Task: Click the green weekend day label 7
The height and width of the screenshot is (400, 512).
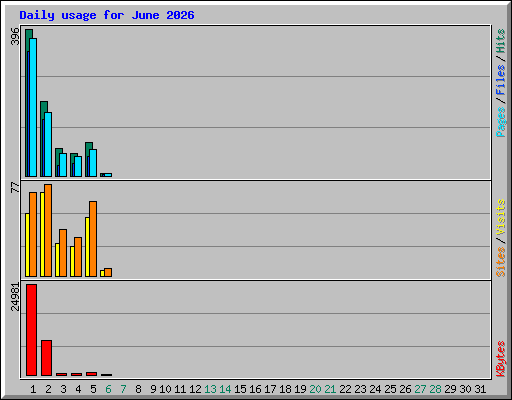Action: (123, 389)
